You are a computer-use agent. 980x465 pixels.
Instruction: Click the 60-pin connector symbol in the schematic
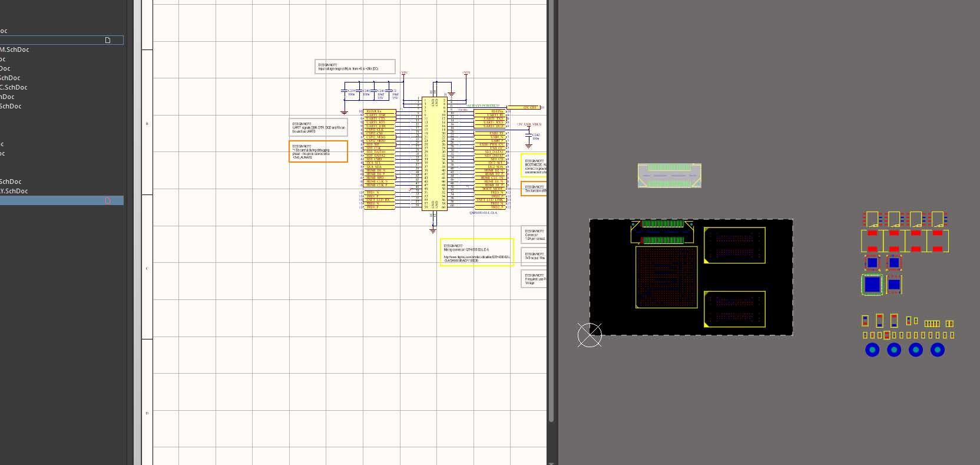pyautogui.click(x=434, y=153)
